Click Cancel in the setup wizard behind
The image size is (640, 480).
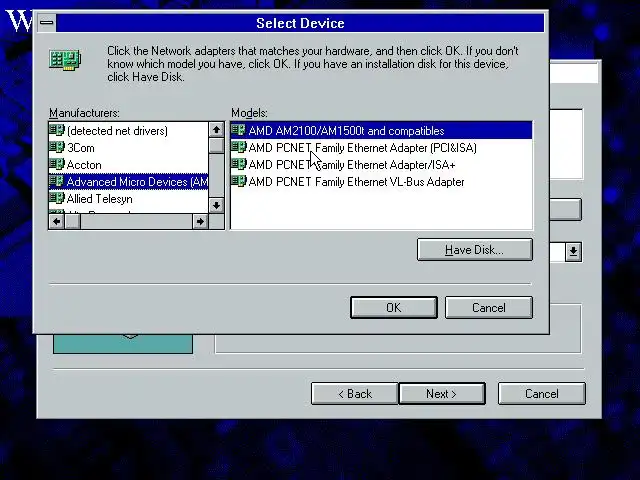[542, 393]
